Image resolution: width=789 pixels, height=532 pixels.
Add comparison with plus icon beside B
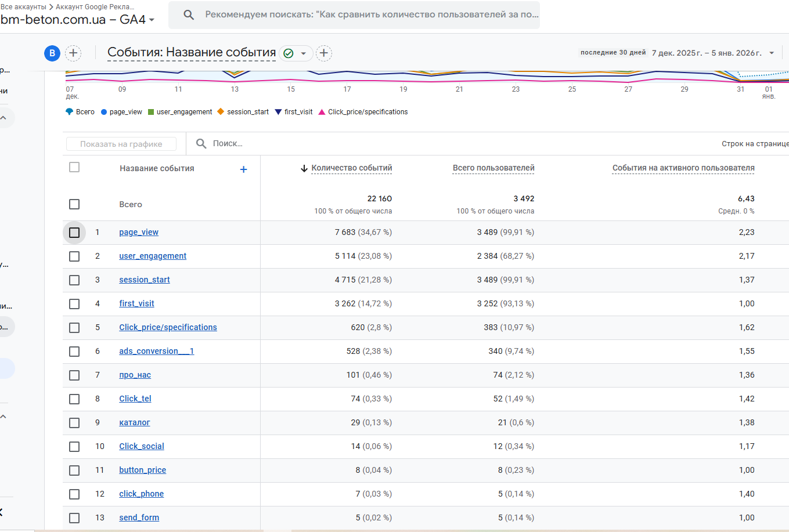click(x=73, y=53)
